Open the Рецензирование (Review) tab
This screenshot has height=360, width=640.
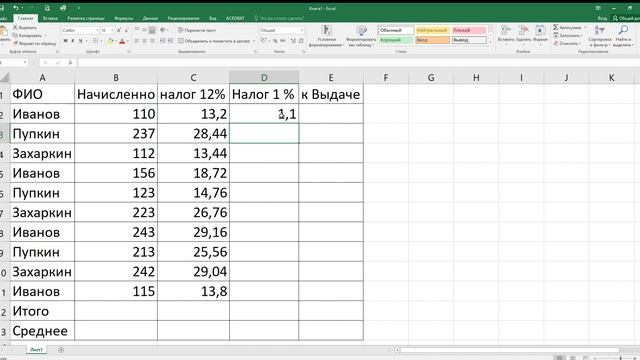click(184, 18)
